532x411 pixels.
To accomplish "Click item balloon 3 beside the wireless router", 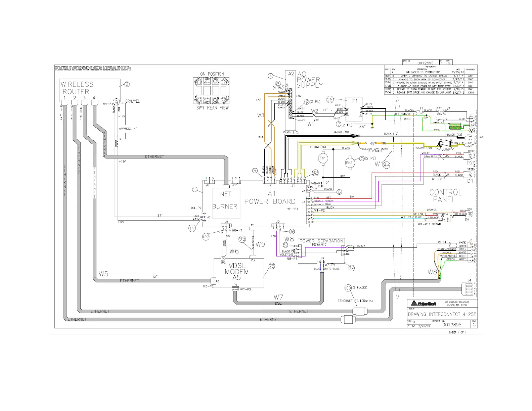I will pos(127,84).
